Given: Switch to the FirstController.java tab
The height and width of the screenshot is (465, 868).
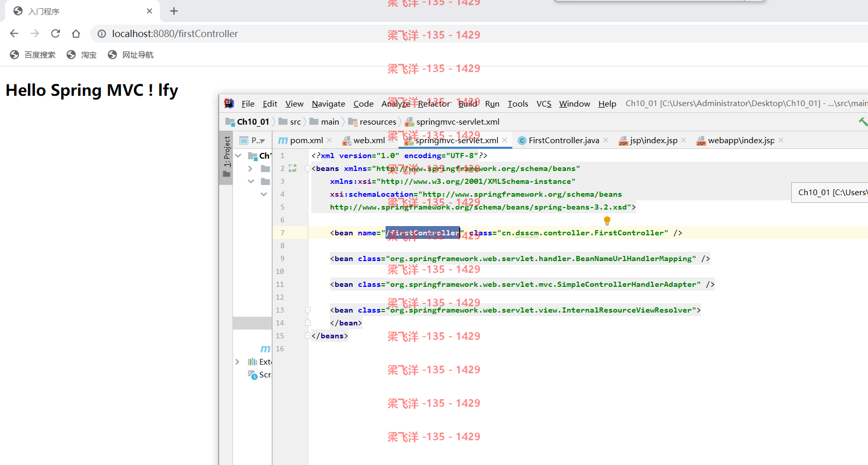Looking at the screenshot, I should pos(564,140).
